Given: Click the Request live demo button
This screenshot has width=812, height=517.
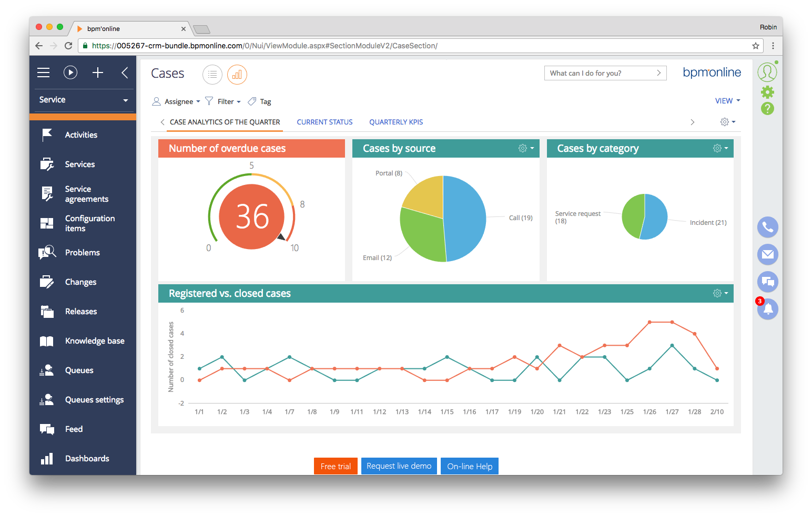Looking at the screenshot, I should click(x=399, y=466).
